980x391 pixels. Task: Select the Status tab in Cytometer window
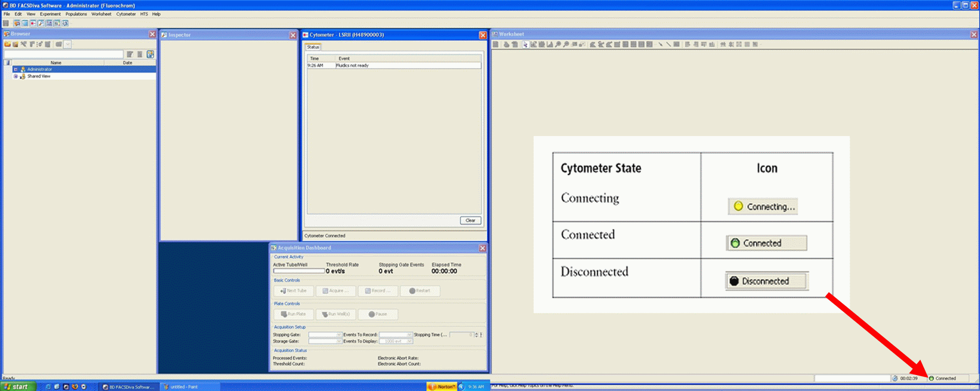(x=313, y=47)
